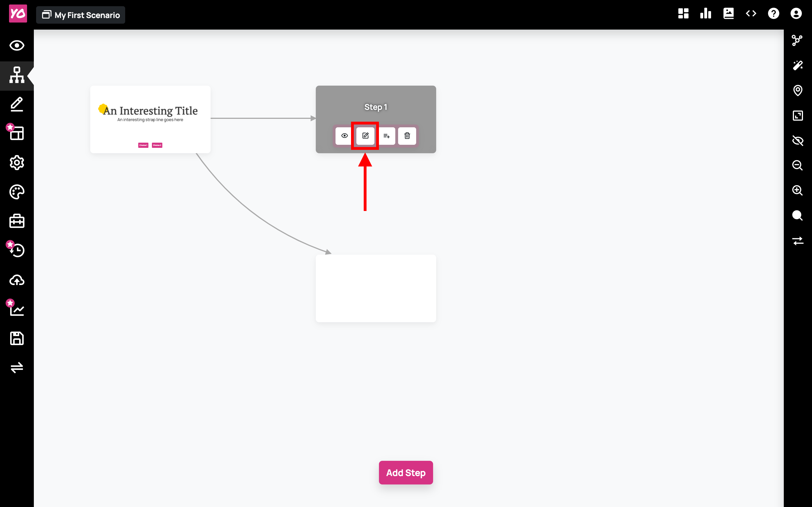Screen dimensions: 812x507
Task: Open the palette theme icon
Action: (x=17, y=192)
